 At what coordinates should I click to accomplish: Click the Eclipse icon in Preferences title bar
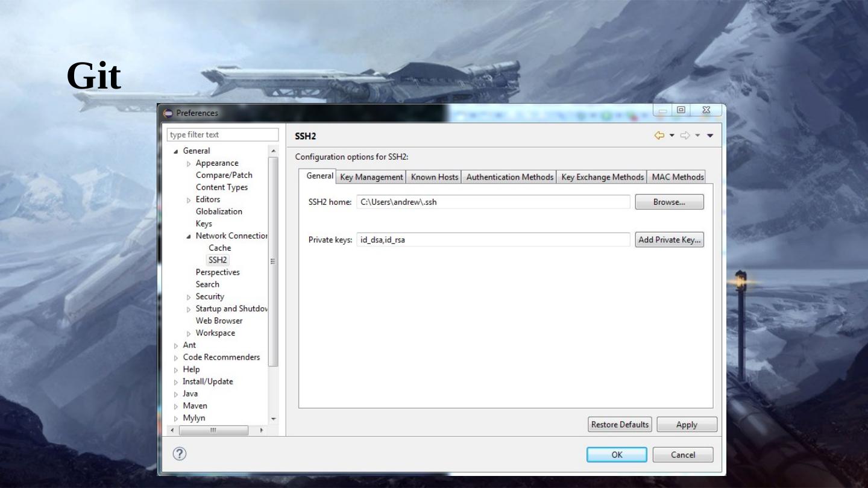[168, 113]
